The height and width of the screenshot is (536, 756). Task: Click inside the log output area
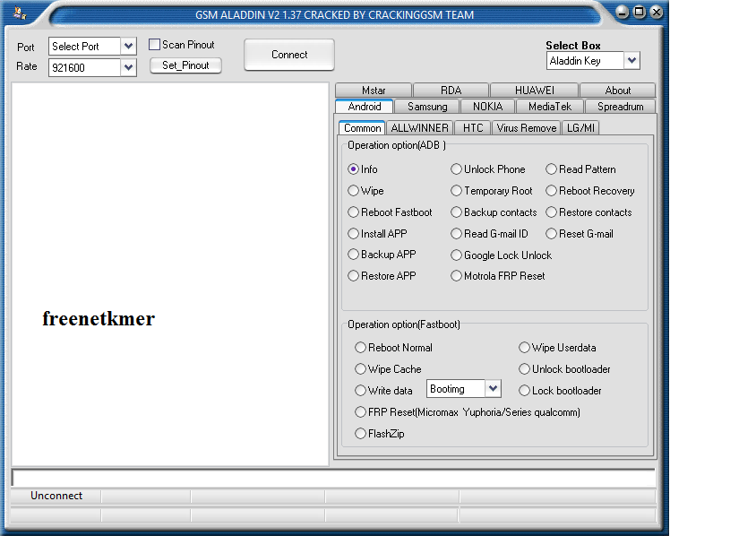click(170, 274)
